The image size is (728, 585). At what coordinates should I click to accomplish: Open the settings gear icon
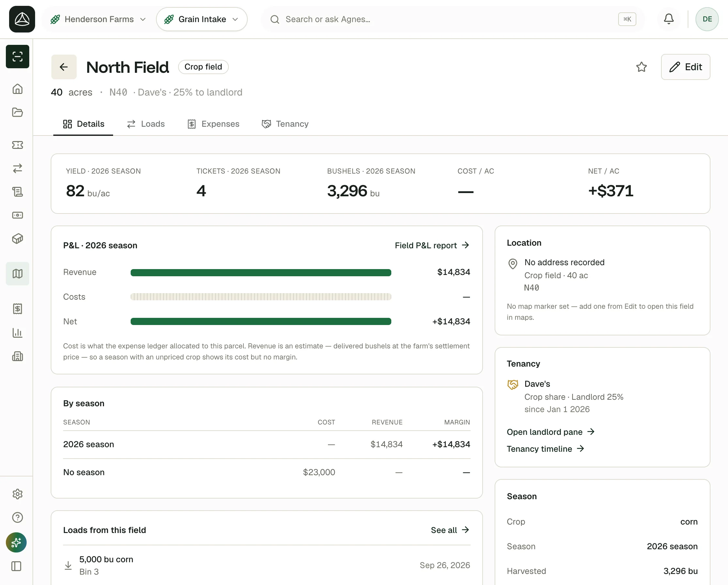pyautogui.click(x=18, y=494)
